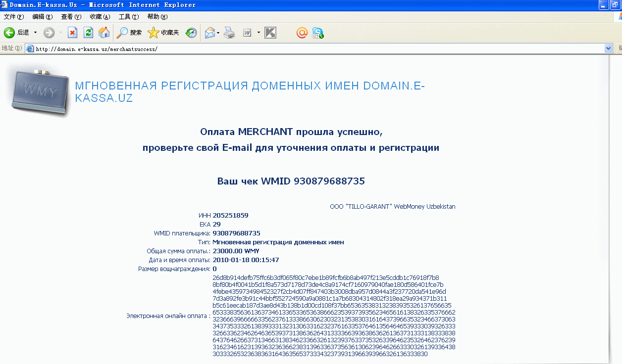Click the Skype toolbar icon
The image size is (622, 364).
[x=317, y=33]
